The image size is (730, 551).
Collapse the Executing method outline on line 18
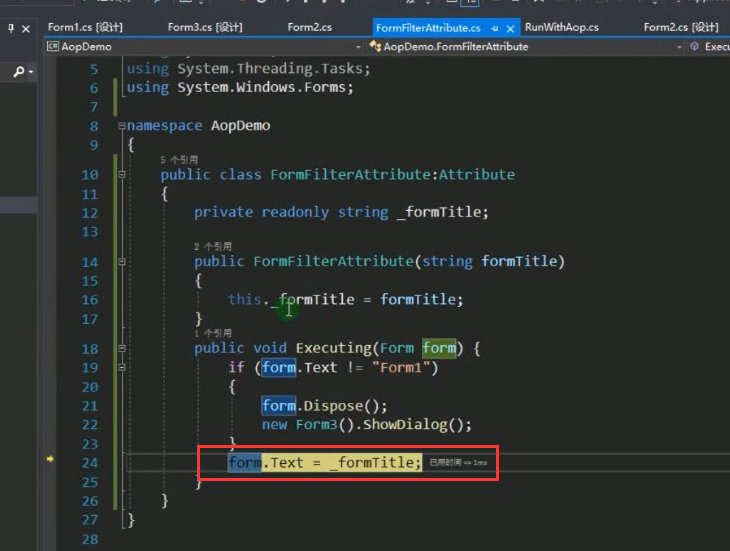(x=122, y=348)
